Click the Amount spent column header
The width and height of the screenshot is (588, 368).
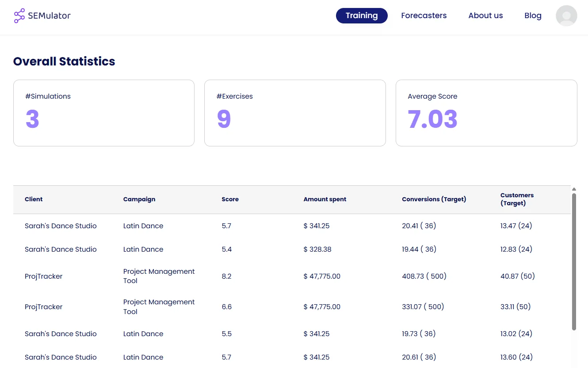pos(325,199)
